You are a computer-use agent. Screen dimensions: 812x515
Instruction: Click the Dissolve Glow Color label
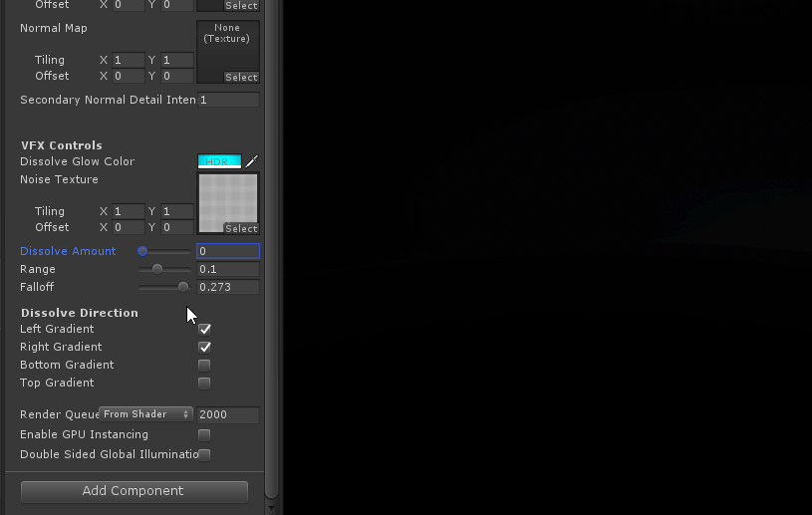tap(77, 161)
